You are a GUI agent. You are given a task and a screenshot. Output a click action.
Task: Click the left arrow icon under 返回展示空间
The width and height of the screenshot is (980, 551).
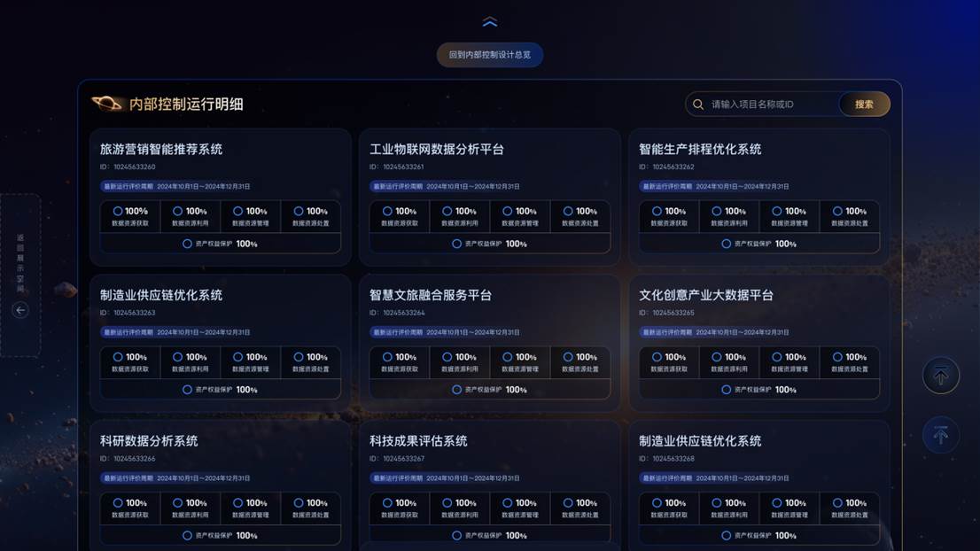pos(20,310)
